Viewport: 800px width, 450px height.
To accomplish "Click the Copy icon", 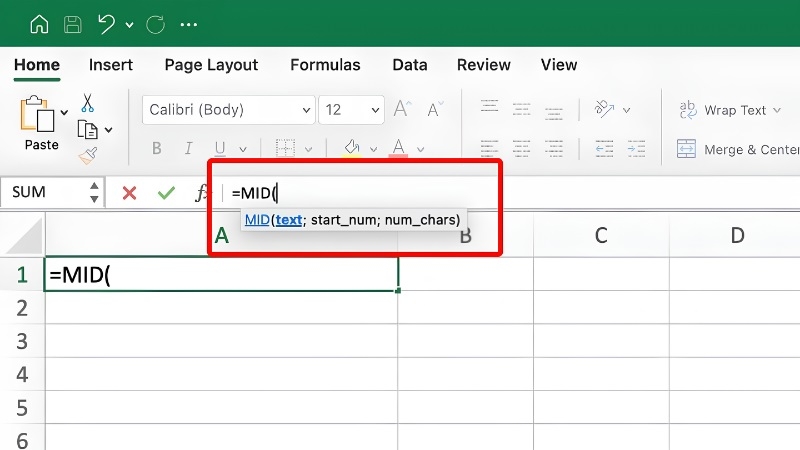I will coord(87,130).
